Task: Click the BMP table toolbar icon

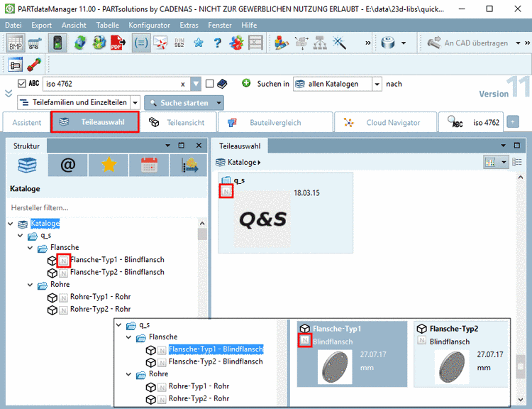Action: (16, 43)
